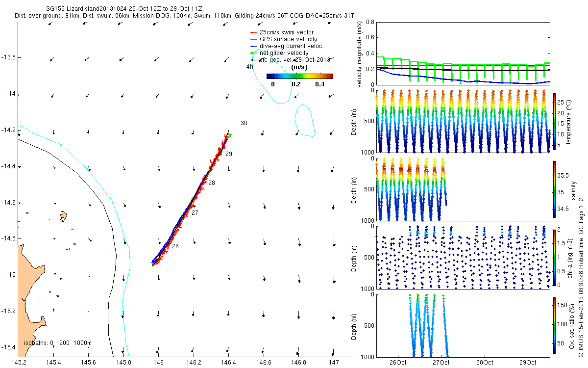Image resolution: width=588 pixels, height=368 pixels.
Task: Click the salinity colorbar
Action: pos(554,190)
